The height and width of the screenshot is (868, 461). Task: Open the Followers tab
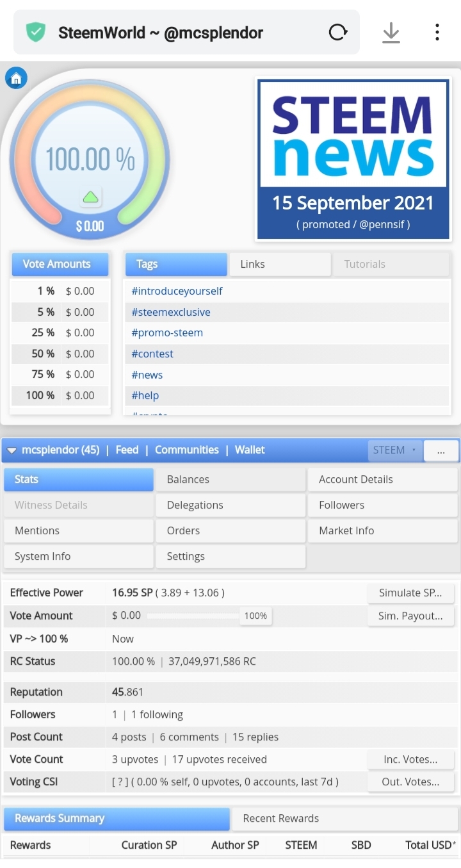pos(383,505)
